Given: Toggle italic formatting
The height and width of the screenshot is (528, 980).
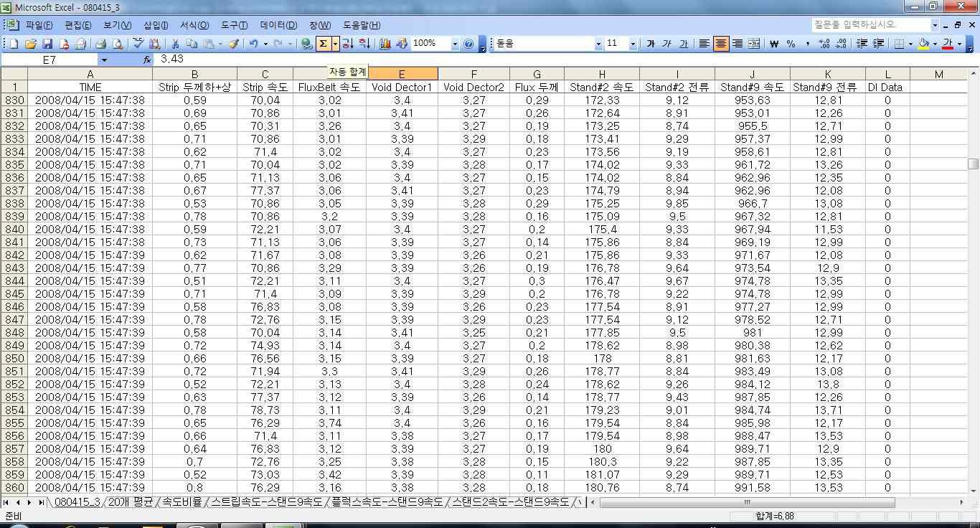Looking at the screenshot, I should click(666, 44).
